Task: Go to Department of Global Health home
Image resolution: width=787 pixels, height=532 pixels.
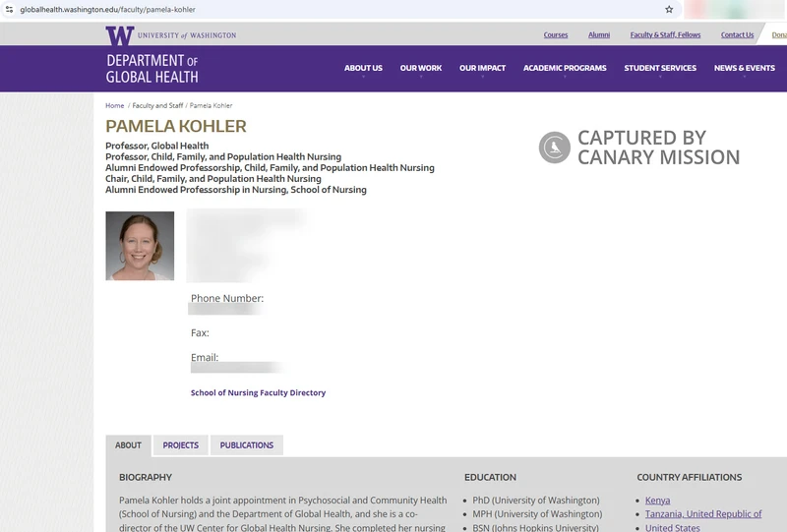Action: click(151, 68)
